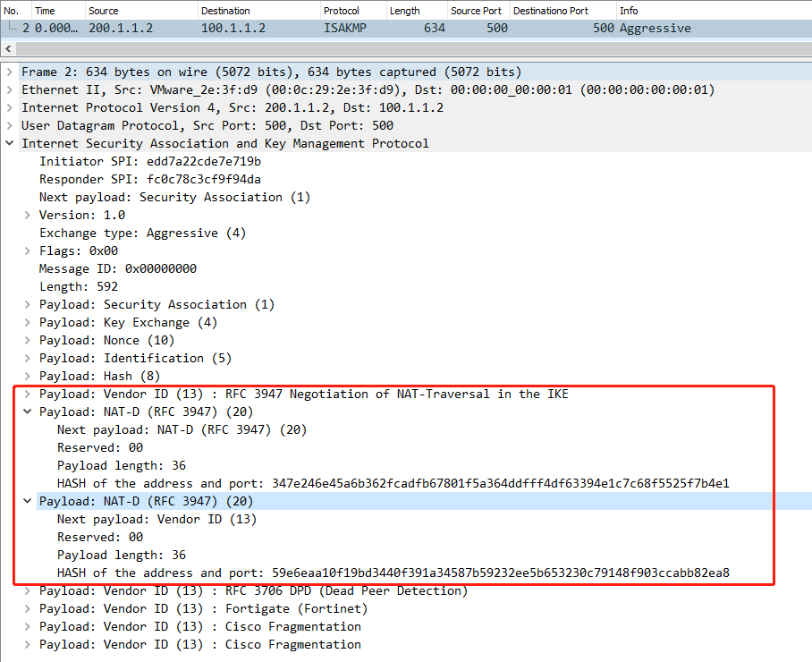Sort packets by the Protocol column
The width and height of the screenshot is (812, 662).
[x=351, y=10]
